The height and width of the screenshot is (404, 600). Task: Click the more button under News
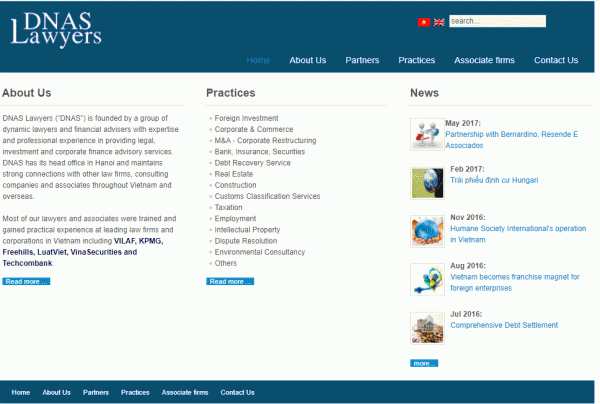pyautogui.click(x=424, y=363)
